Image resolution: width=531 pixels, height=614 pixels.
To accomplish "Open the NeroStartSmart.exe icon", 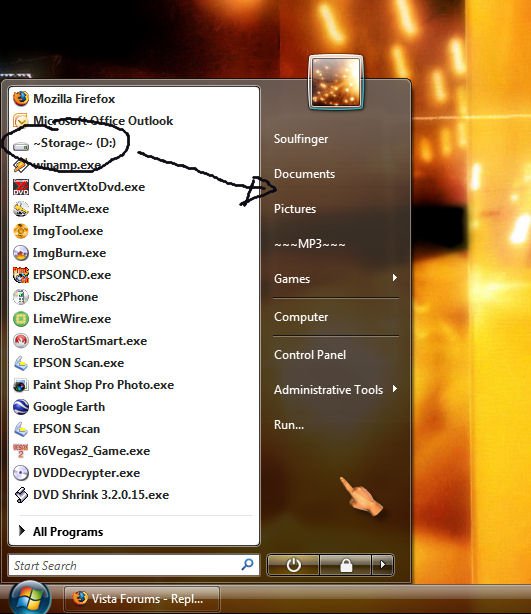I will tap(21, 341).
